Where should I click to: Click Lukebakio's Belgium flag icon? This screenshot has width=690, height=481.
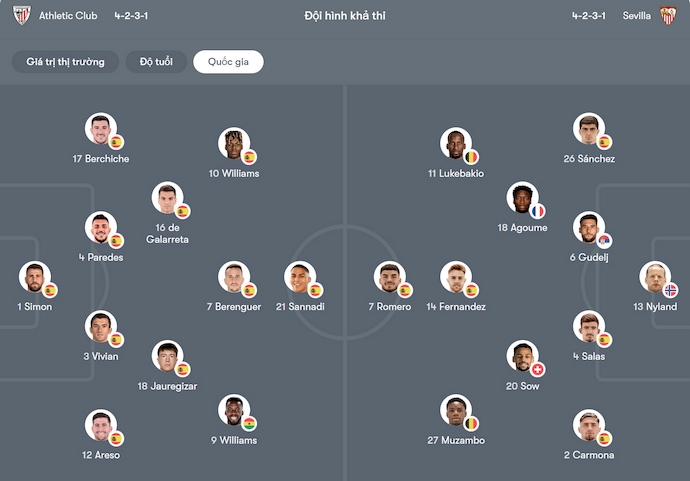471,157
